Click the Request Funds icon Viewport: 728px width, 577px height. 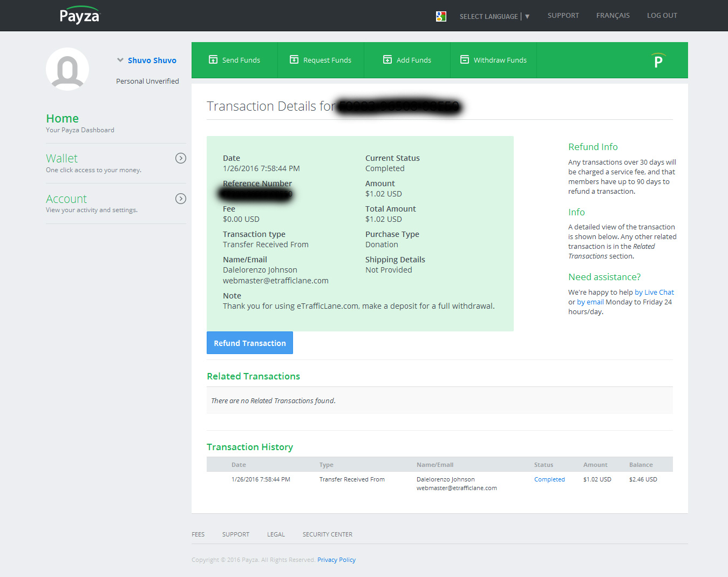pos(294,59)
